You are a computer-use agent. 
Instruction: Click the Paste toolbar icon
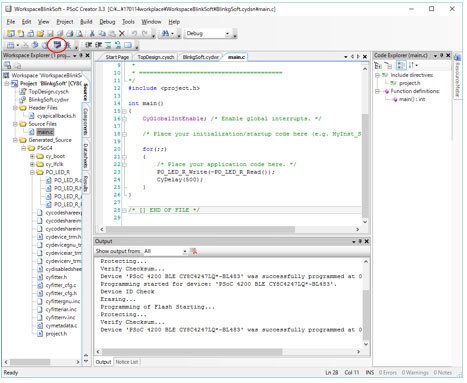click(x=112, y=33)
